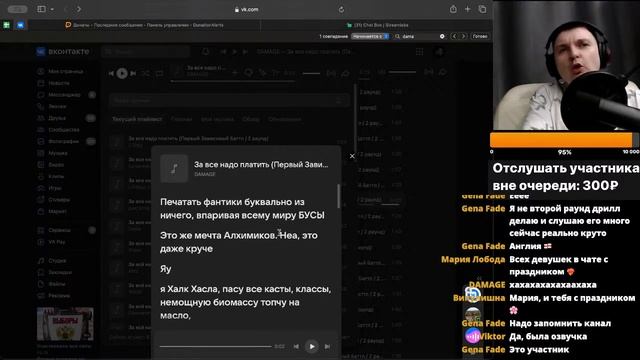Toggle the Safari sidebar button

pyautogui.click(x=41, y=9)
